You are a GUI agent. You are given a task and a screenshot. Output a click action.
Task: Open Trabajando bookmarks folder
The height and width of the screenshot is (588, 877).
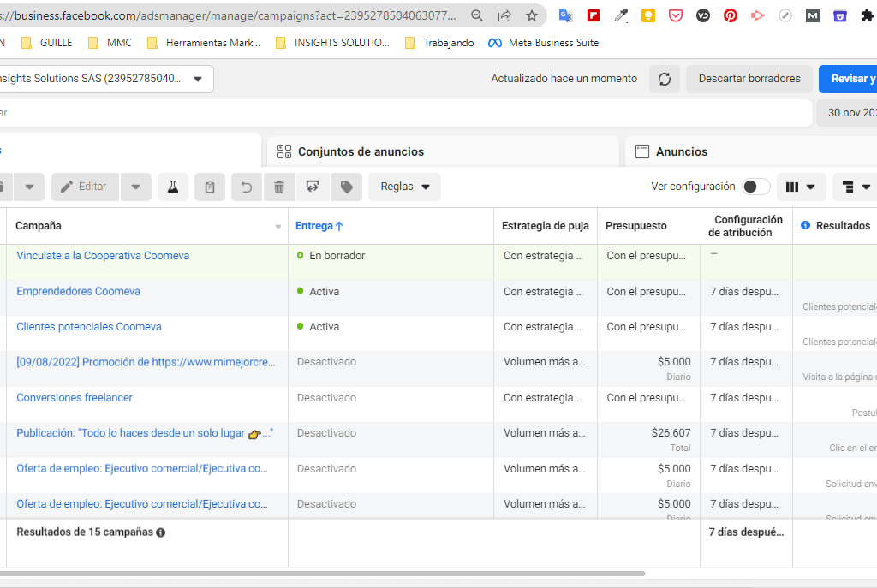(x=439, y=43)
